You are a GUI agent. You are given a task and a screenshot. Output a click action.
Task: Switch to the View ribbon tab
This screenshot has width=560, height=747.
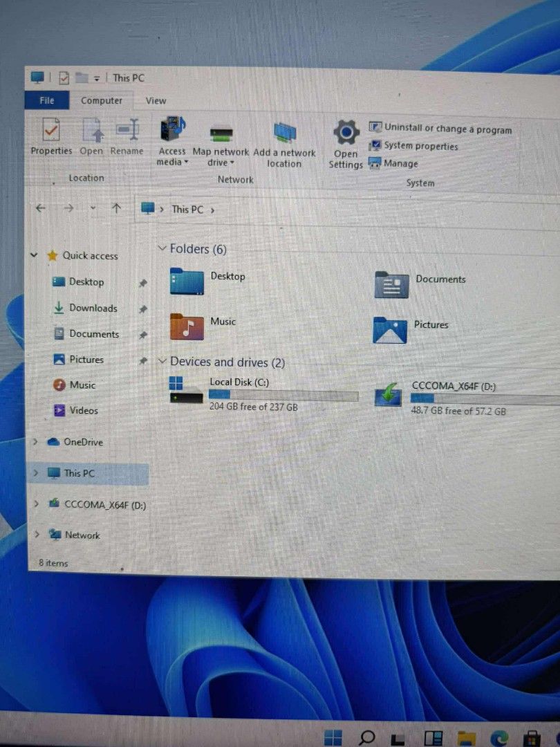click(x=156, y=101)
